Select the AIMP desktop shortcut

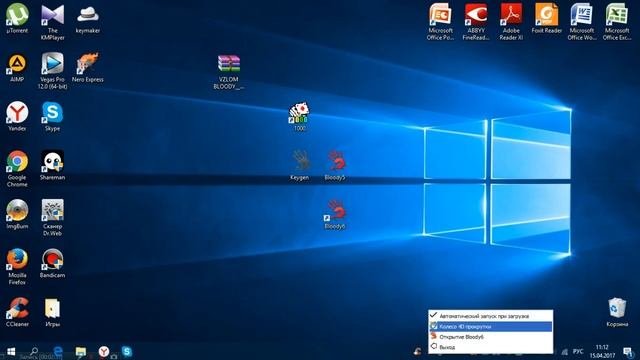[17, 68]
